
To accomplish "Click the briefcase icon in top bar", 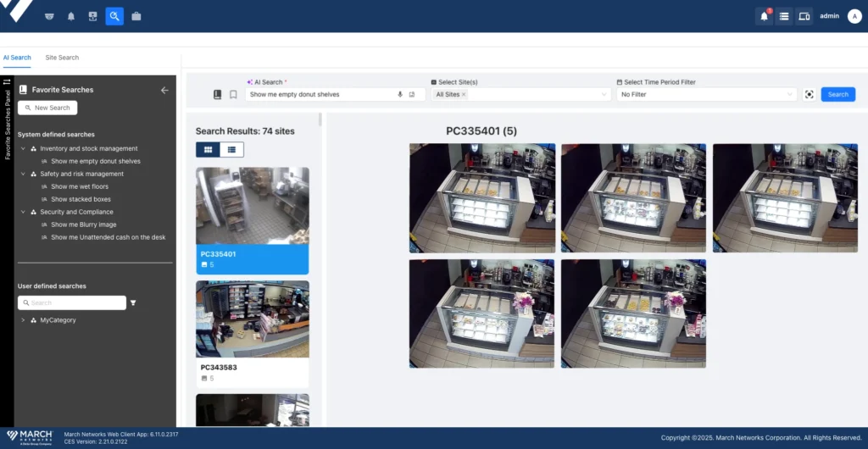I will pyautogui.click(x=136, y=16).
